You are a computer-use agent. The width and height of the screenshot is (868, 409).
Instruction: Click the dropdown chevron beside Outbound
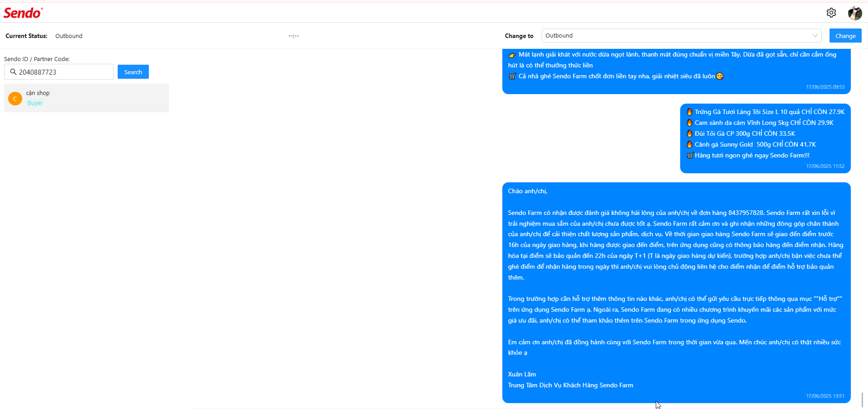pyautogui.click(x=815, y=35)
